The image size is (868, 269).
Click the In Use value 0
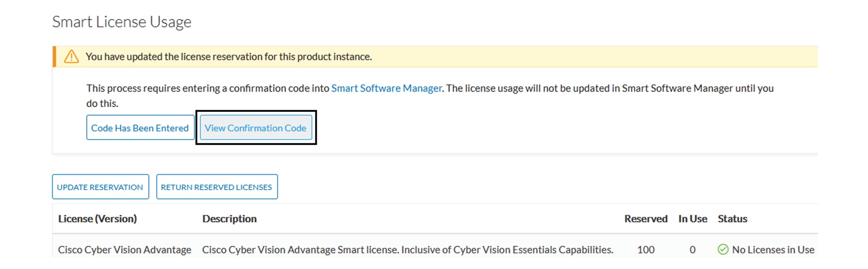(x=693, y=250)
